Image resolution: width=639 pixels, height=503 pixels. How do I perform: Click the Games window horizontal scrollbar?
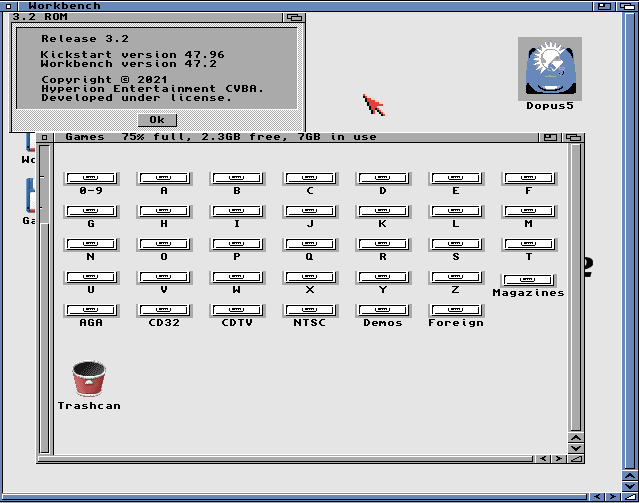285,459
